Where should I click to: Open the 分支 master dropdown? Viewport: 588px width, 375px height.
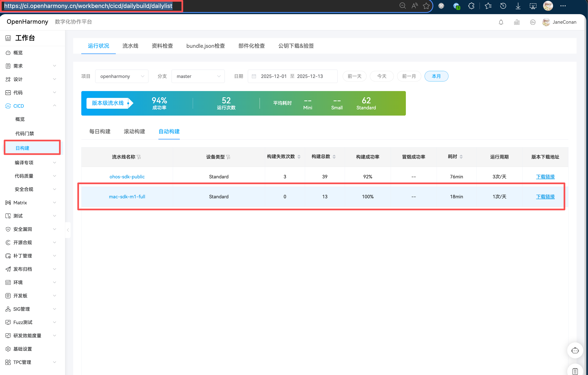pyautogui.click(x=198, y=76)
